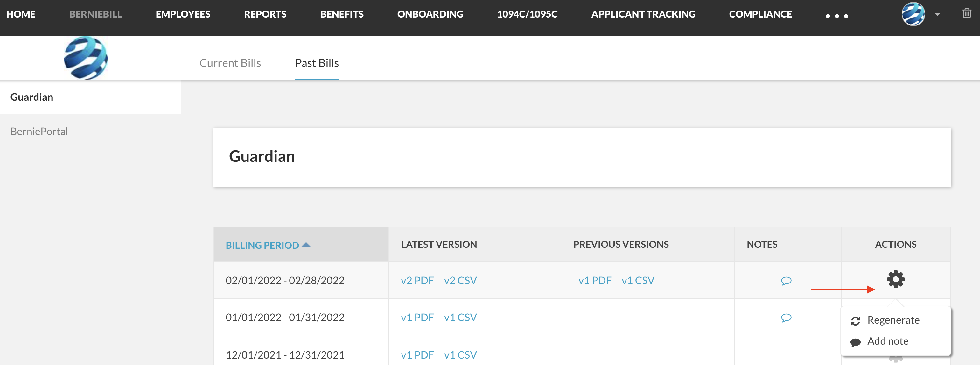Click billing period 02/01/2022 - 02/28/2022
This screenshot has width=980, height=365.
[x=285, y=281]
